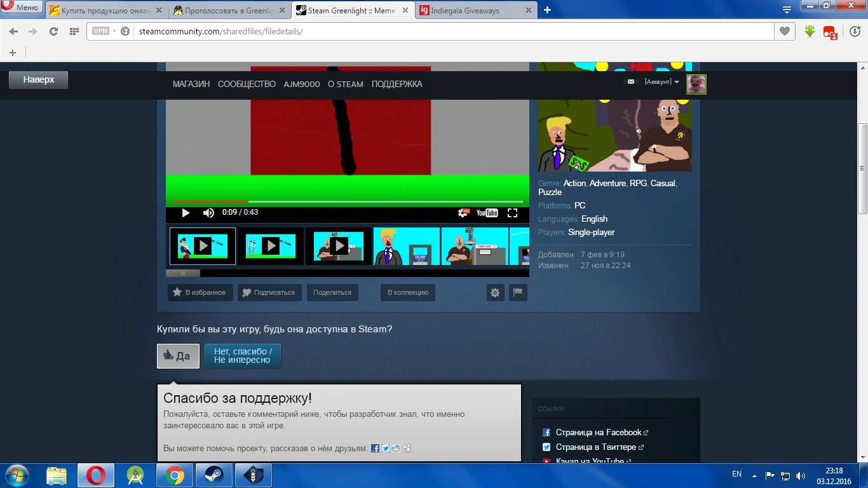Vote Да for this Greenlight game

pos(178,356)
